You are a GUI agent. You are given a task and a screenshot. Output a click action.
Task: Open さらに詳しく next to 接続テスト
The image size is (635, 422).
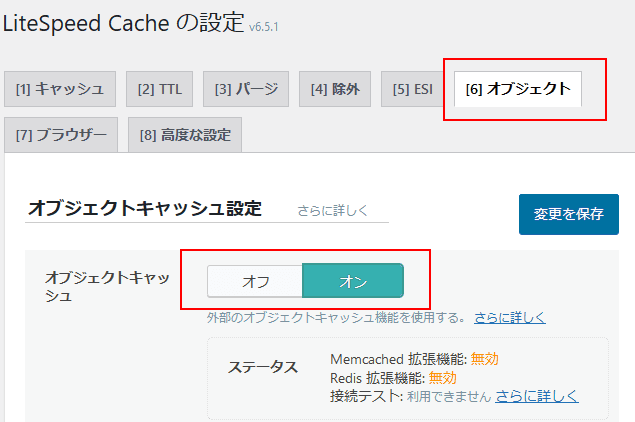pyautogui.click(x=536, y=396)
